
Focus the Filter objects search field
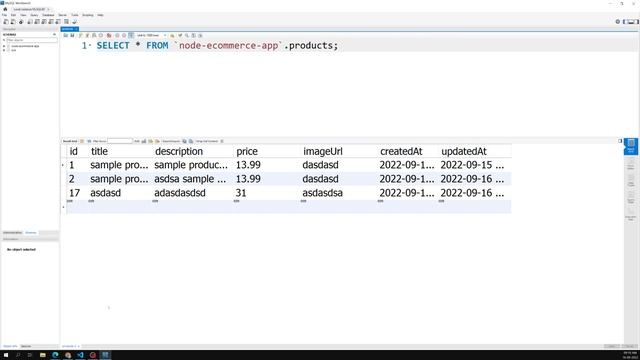[32, 40]
